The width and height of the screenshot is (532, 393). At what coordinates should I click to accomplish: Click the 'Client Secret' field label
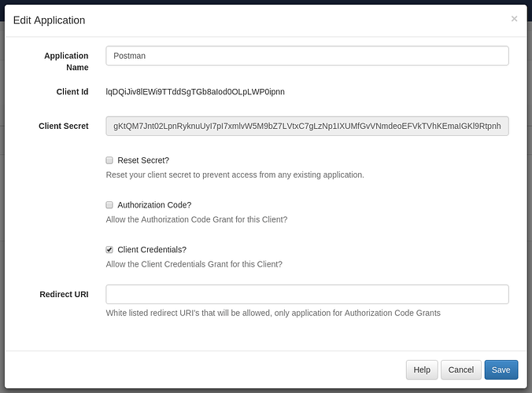[x=64, y=126]
